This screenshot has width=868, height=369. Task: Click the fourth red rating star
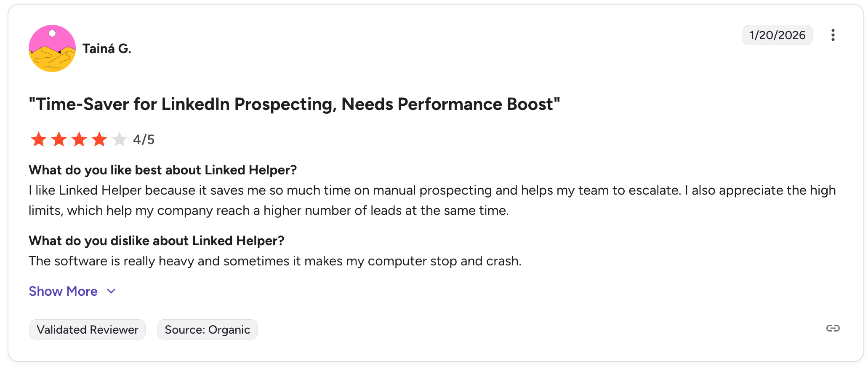click(x=99, y=139)
